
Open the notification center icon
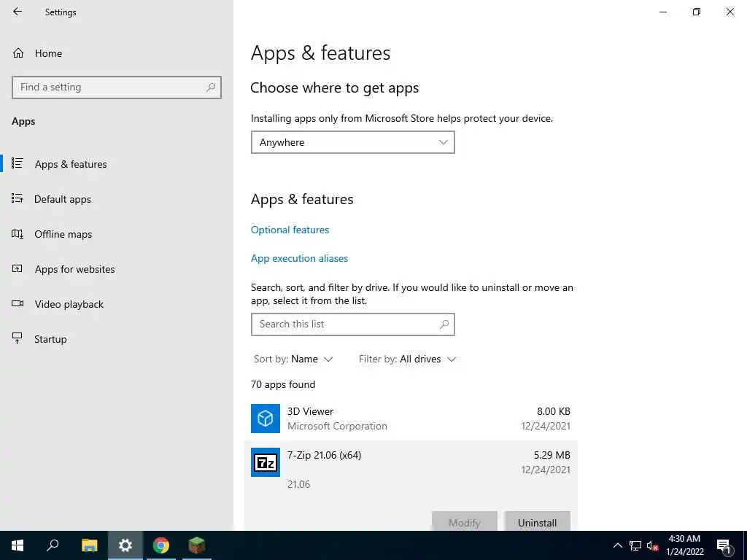(x=723, y=546)
